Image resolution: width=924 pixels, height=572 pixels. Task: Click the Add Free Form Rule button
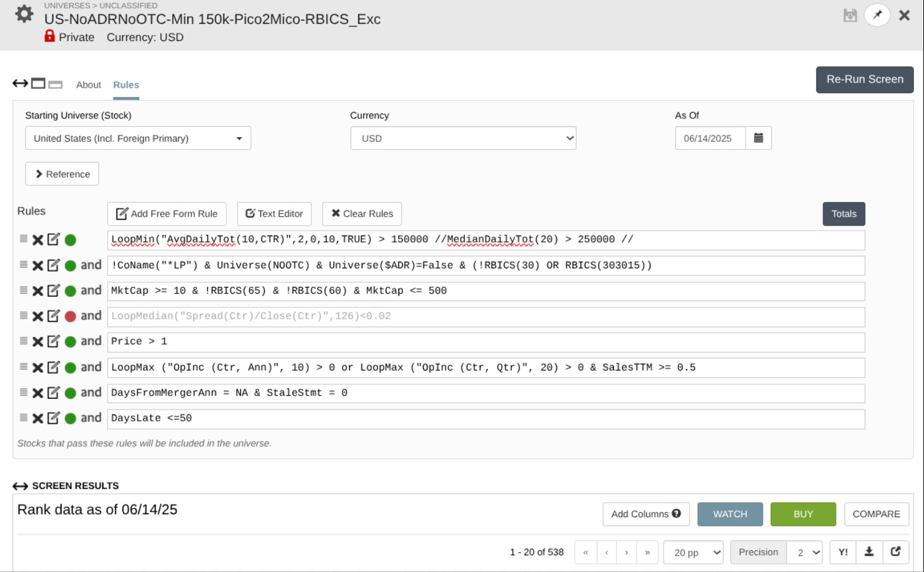click(x=167, y=214)
